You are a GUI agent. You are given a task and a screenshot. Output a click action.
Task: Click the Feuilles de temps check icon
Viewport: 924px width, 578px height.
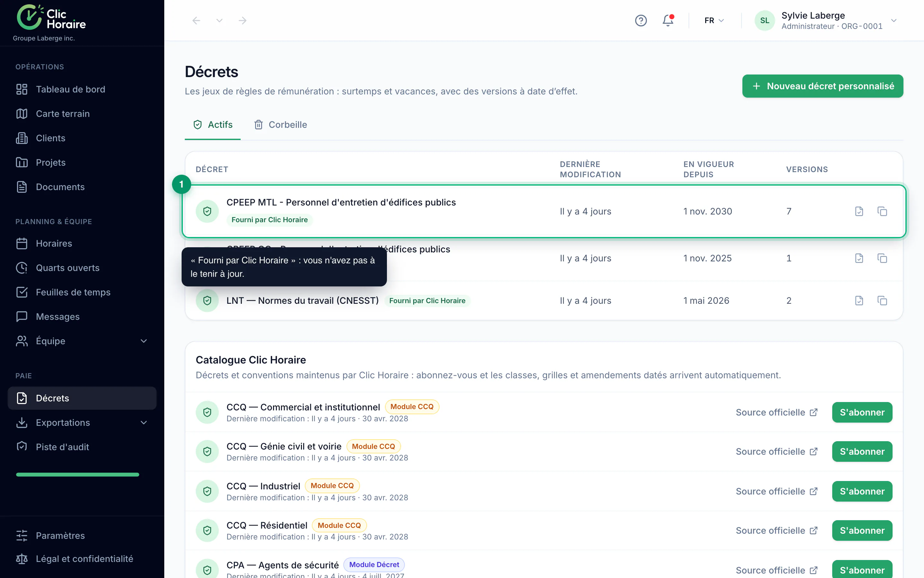[x=22, y=293]
